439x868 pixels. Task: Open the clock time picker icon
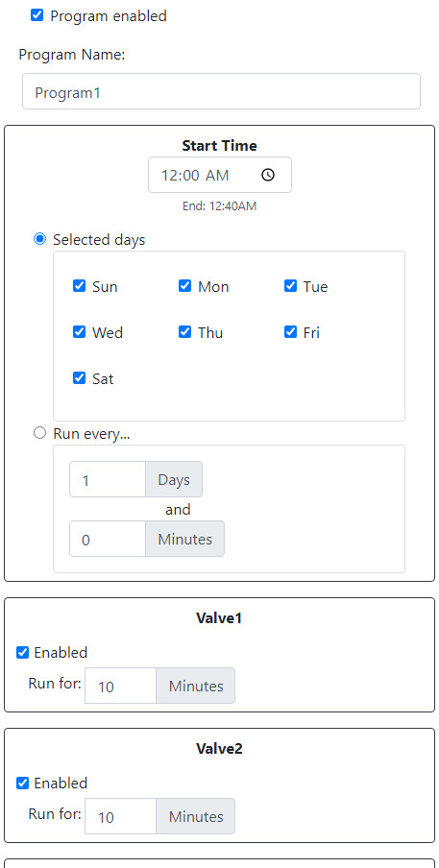(268, 175)
